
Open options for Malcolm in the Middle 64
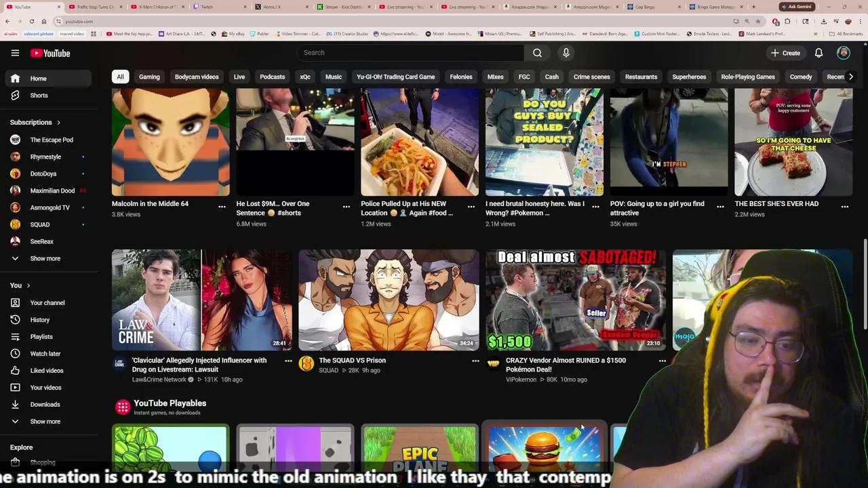[x=222, y=207]
